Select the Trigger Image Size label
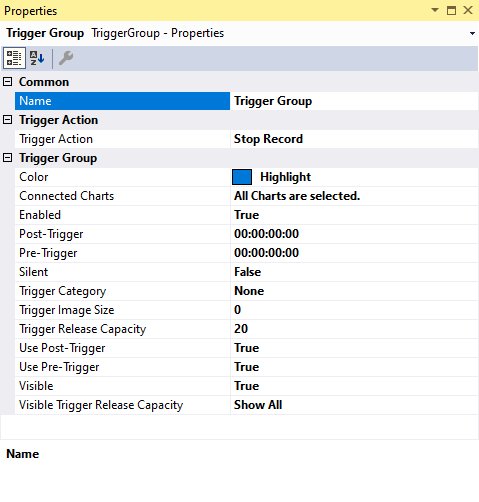The height and width of the screenshot is (502, 479). [x=67, y=310]
